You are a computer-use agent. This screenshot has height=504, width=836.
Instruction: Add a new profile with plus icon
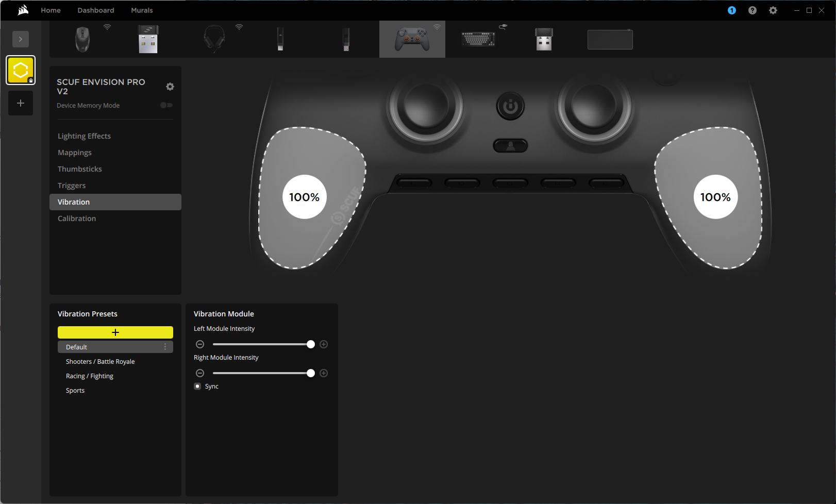pos(21,103)
